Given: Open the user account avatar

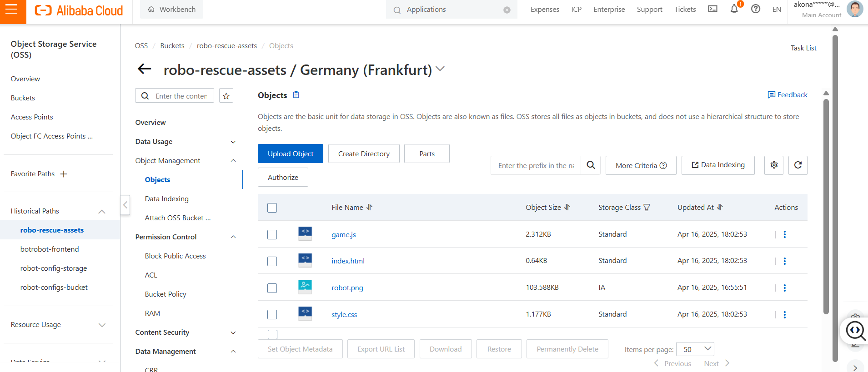Looking at the screenshot, I should point(855,9).
